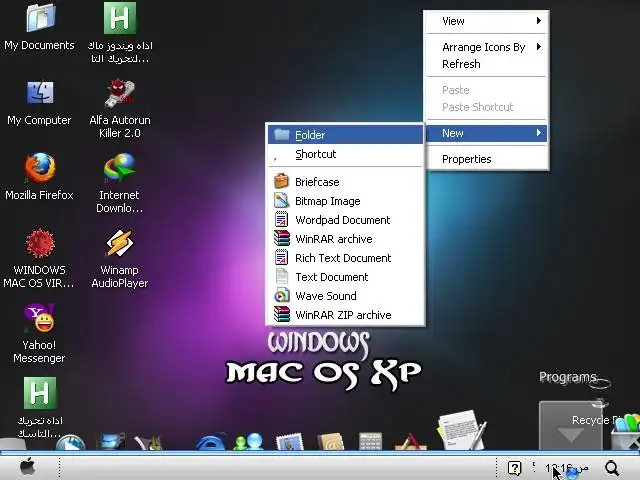
Task: Launch Calculator from the dock
Action: tap(370, 442)
